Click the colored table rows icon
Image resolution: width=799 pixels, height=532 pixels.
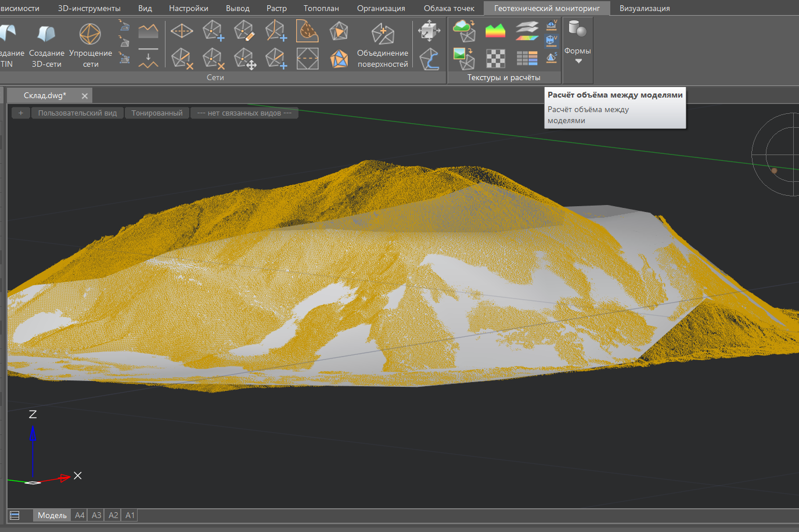click(527, 58)
